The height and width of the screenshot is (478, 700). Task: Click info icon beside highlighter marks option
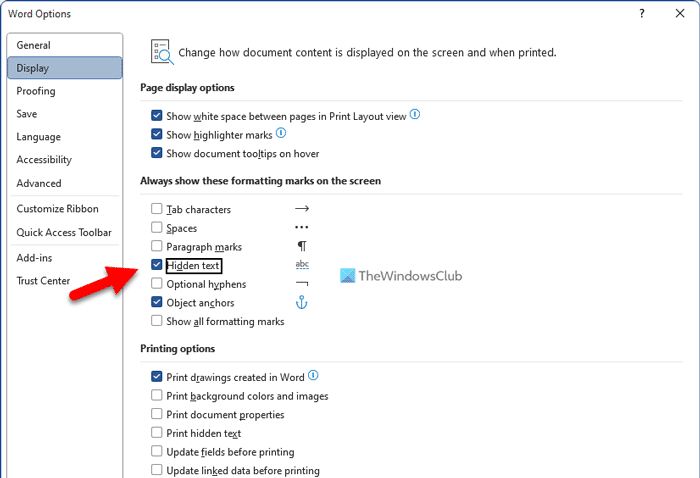coord(281,133)
